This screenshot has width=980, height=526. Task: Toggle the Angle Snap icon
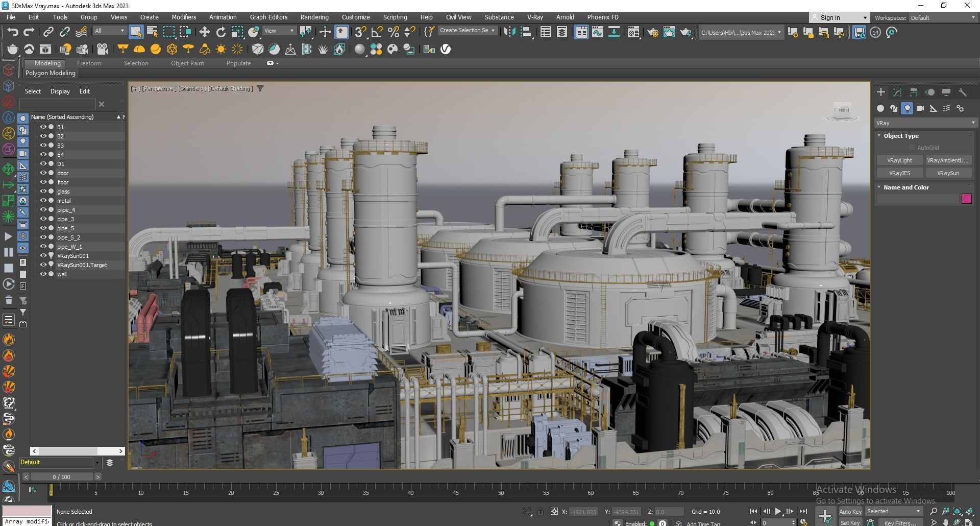coord(377,32)
